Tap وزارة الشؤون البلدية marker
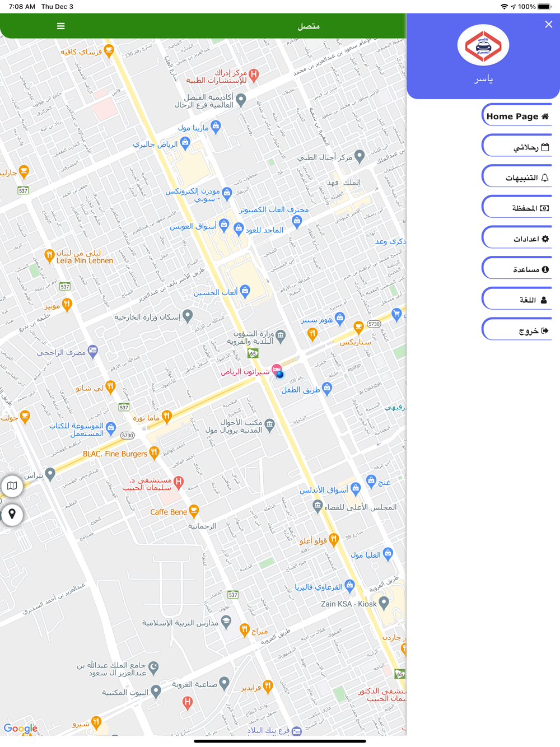Screen dimensions: 560x747 [x=281, y=335]
